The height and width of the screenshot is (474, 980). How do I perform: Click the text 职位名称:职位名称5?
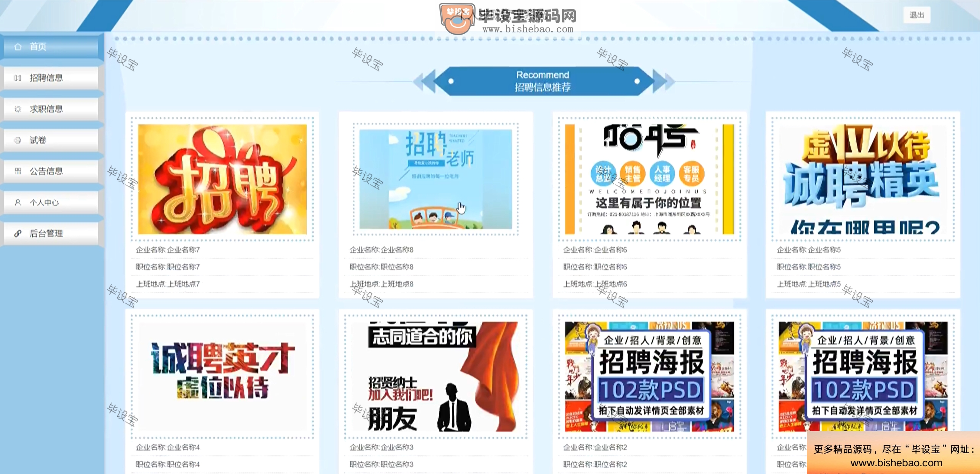pyautogui.click(x=809, y=267)
